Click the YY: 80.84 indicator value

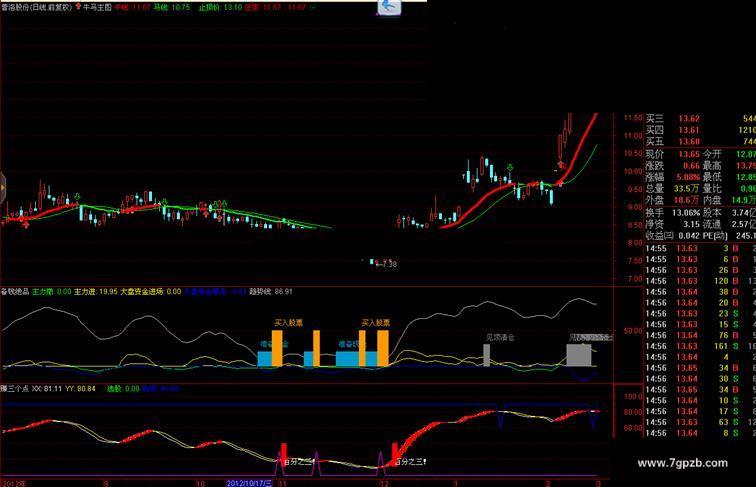(80, 388)
